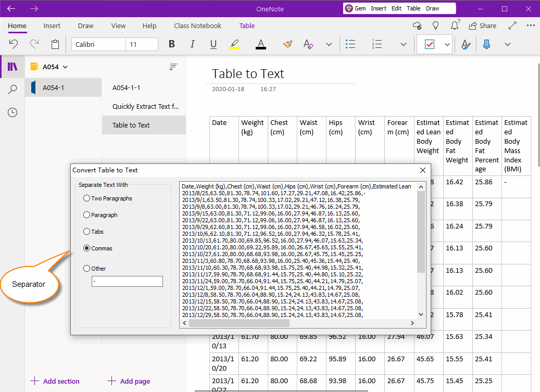Open notifications bell
Screen dimensions: 540x392
tap(455, 25)
